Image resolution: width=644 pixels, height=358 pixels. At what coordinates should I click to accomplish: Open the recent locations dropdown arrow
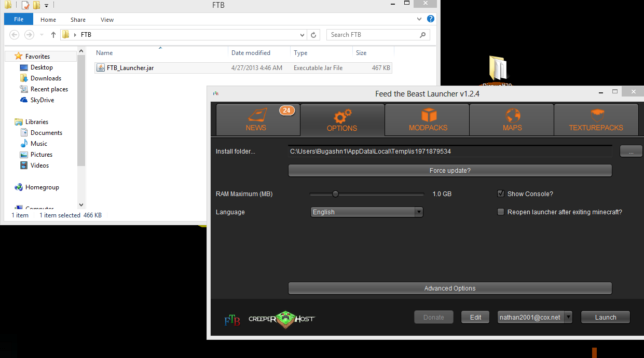click(x=41, y=35)
